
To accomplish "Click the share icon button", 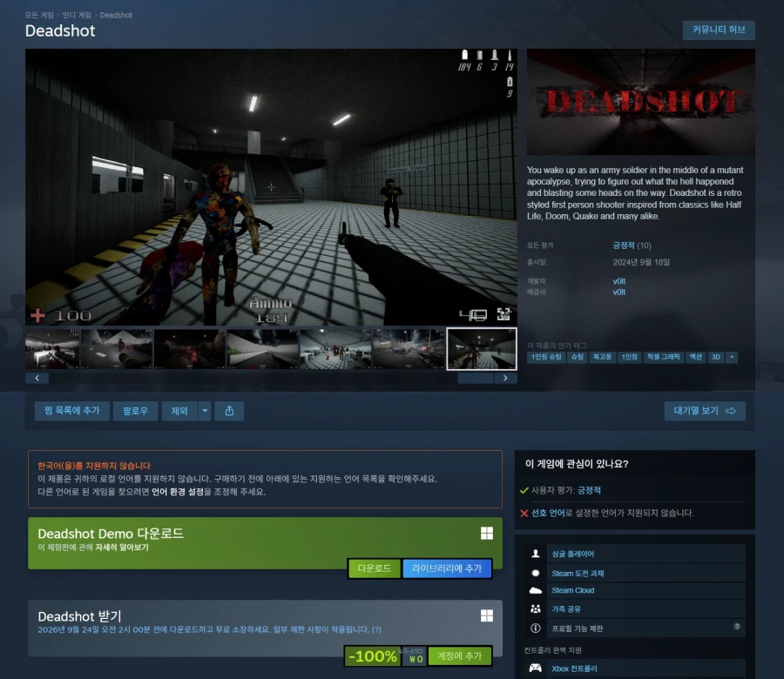I will [x=229, y=411].
